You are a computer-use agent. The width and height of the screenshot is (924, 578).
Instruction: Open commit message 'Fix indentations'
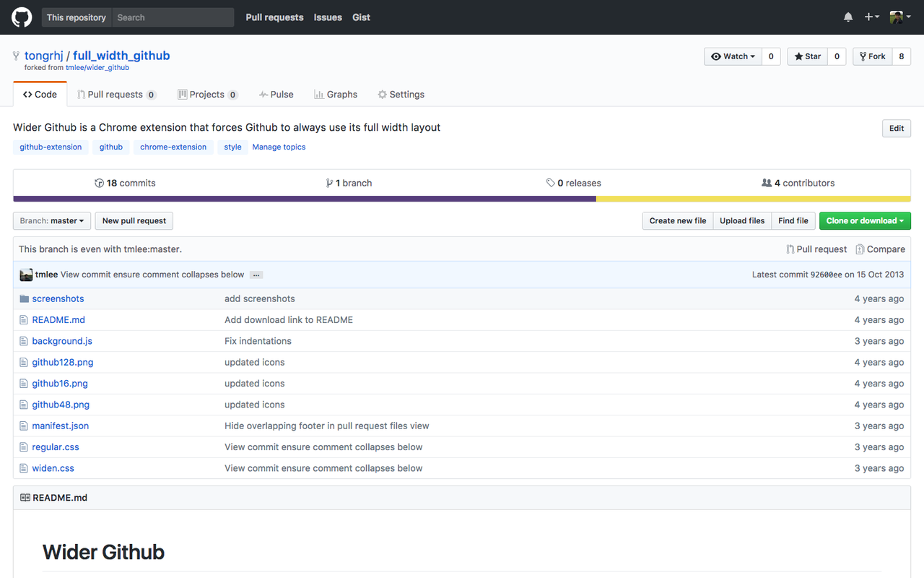coord(258,341)
